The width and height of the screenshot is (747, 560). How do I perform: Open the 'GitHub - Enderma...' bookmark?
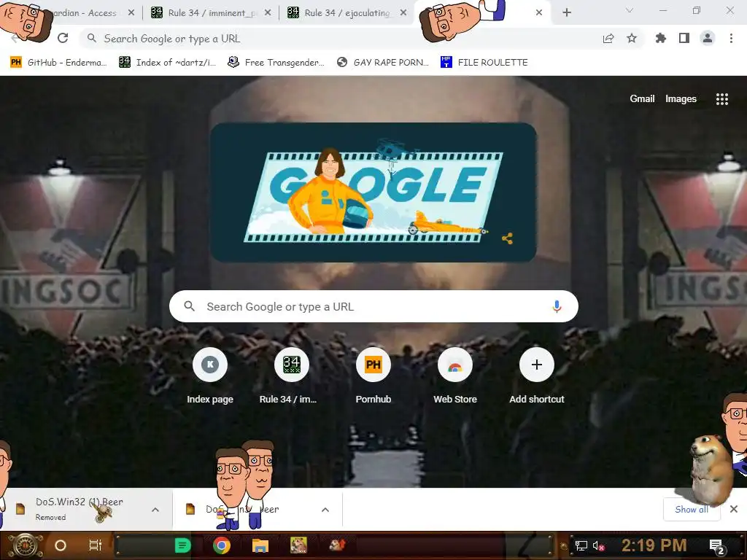58,63
